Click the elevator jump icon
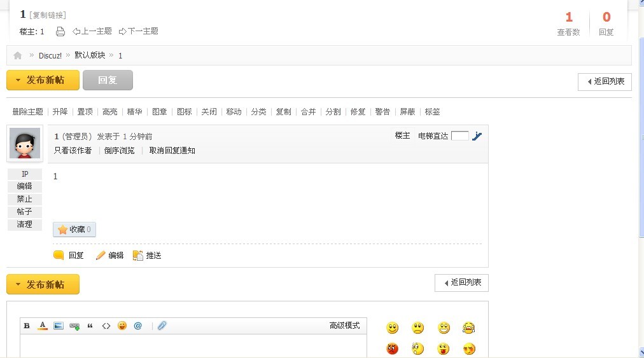 [x=477, y=136]
